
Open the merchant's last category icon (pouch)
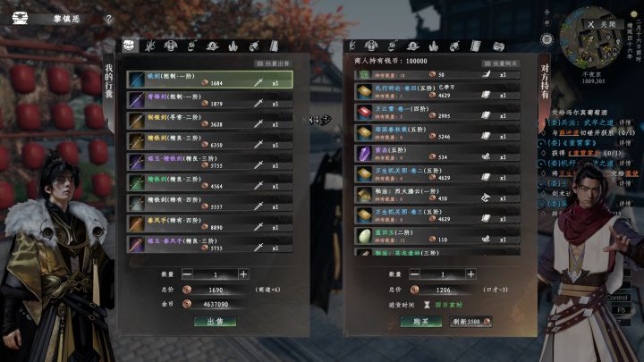click(x=498, y=46)
